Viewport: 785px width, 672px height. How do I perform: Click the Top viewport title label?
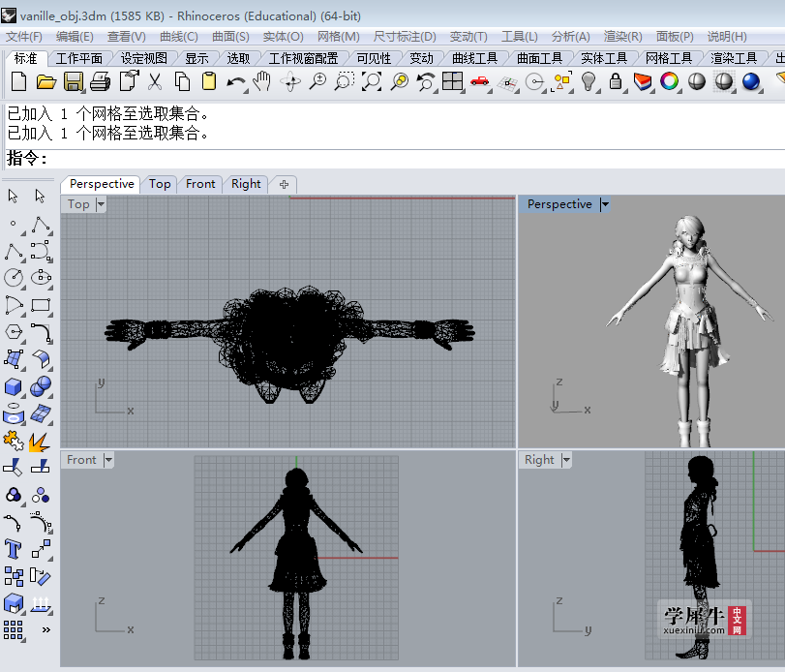78,204
